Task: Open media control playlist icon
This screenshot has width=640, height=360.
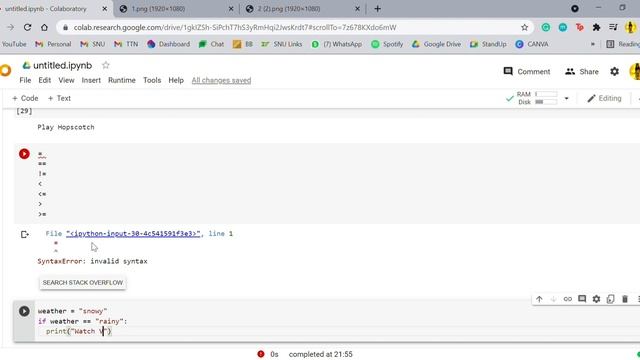Action: click(x=613, y=27)
